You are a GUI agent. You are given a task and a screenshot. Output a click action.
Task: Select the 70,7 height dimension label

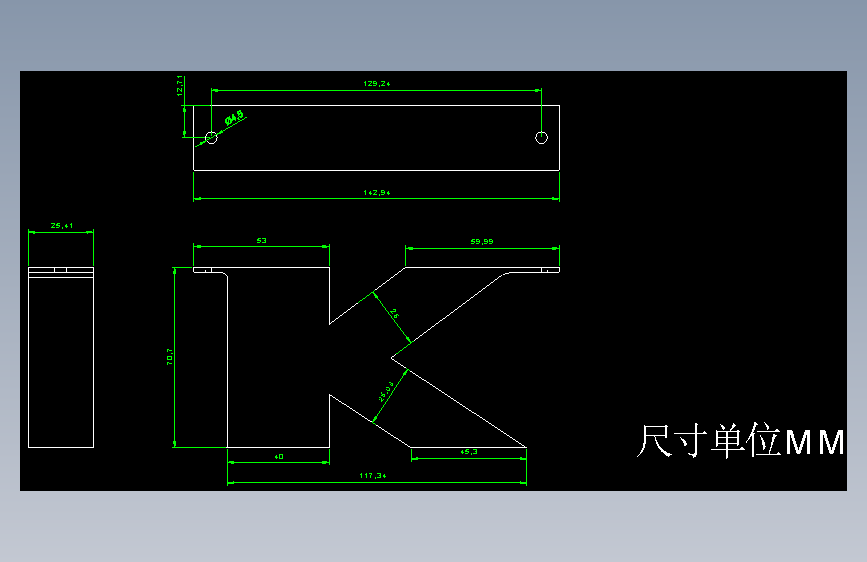(x=170, y=356)
